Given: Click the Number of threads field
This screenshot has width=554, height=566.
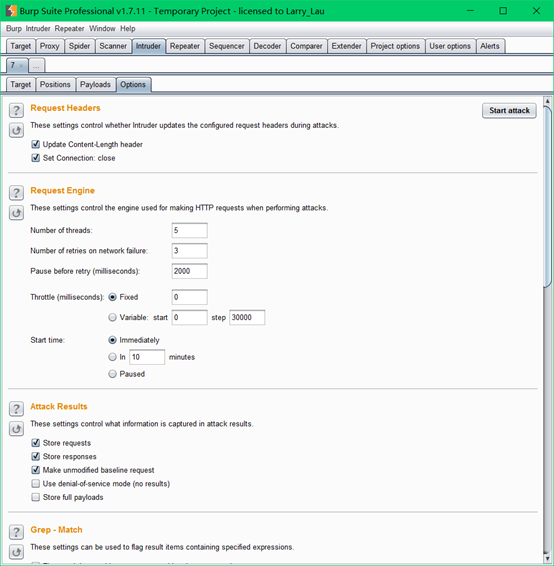Looking at the screenshot, I should [x=189, y=230].
